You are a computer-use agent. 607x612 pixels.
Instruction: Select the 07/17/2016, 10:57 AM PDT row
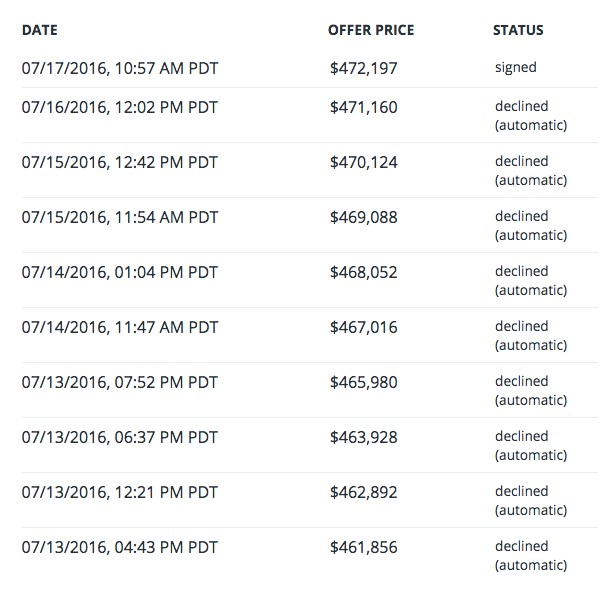119,68
